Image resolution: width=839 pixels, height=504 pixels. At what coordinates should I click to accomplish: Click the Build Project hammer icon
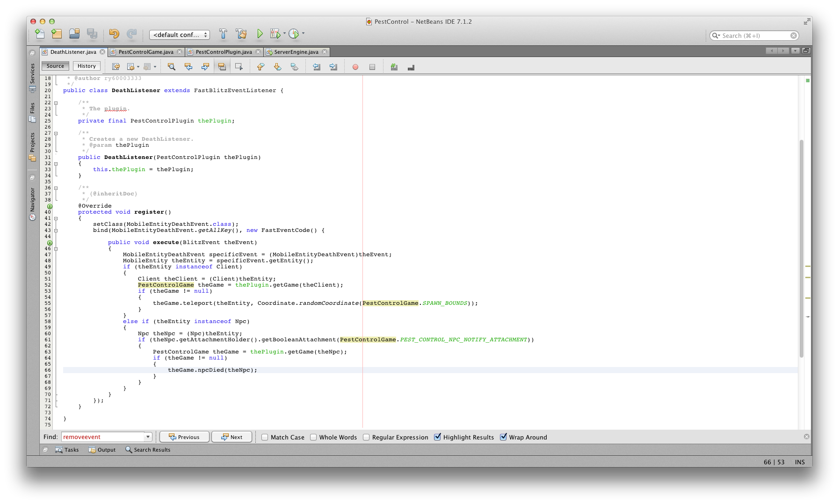(223, 34)
